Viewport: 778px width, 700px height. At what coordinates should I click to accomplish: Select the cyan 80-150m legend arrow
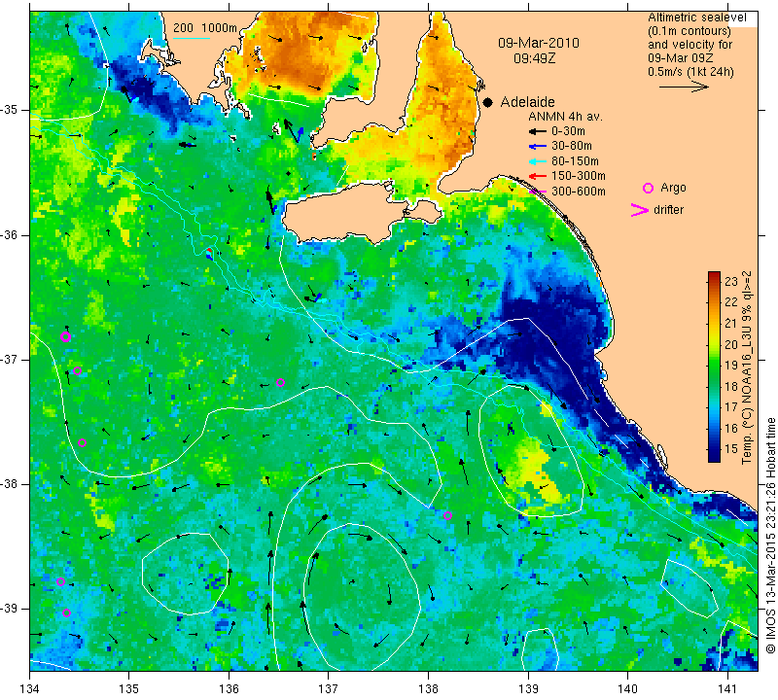[x=538, y=161]
